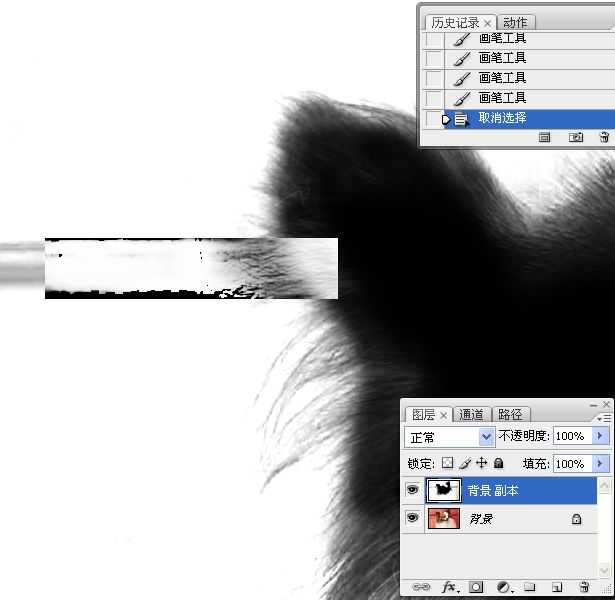
Task: Delete current history state with trash icon
Action: [x=605, y=137]
